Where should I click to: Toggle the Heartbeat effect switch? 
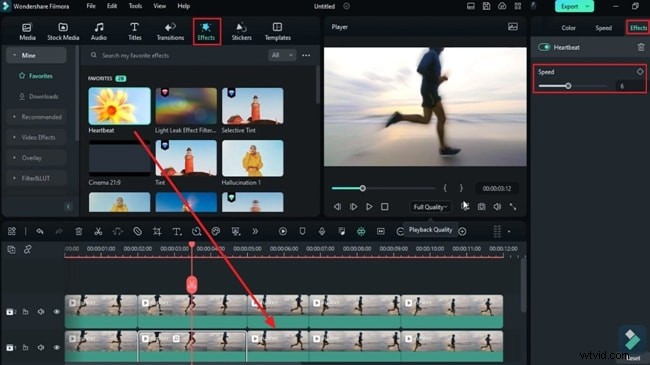pyautogui.click(x=544, y=47)
